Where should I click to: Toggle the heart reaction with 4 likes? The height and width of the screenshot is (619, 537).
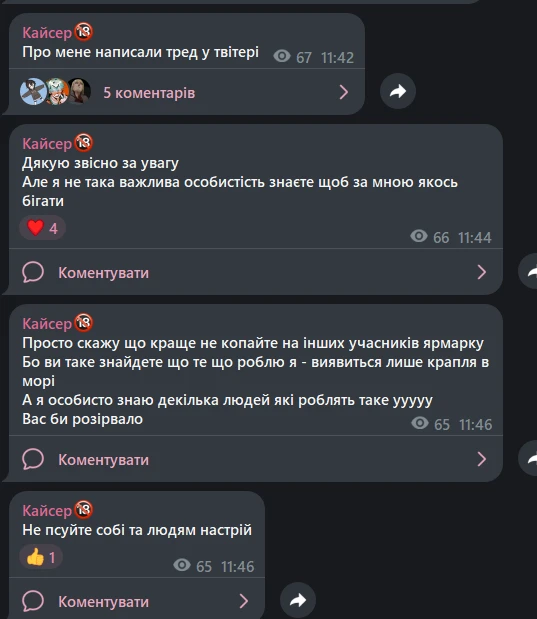click(x=42, y=228)
